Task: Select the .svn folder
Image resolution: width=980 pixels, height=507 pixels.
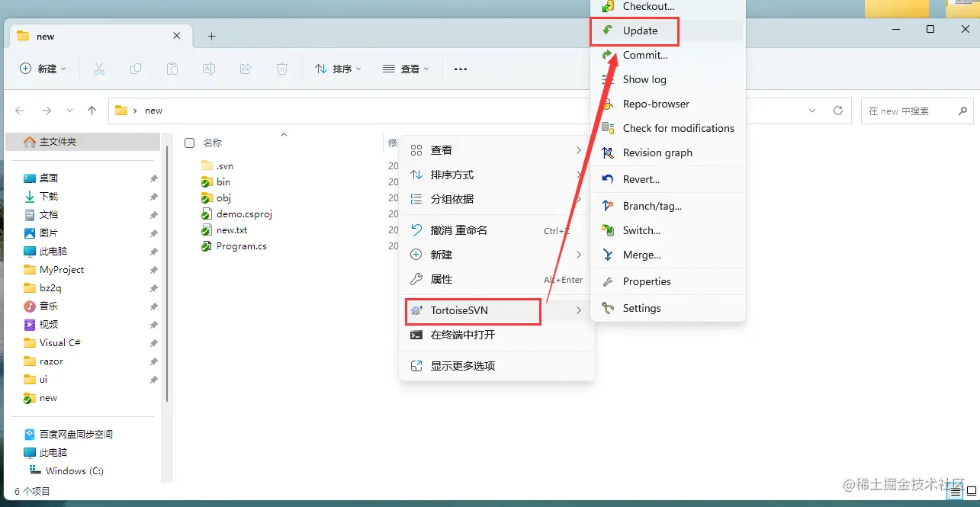Action: (x=224, y=165)
